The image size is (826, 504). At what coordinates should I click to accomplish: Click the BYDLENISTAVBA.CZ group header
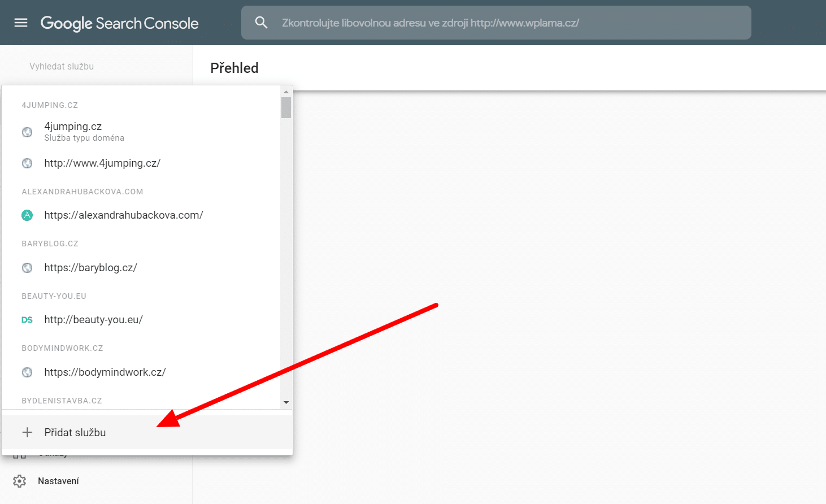pyautogui.click(x=62, y=401)
